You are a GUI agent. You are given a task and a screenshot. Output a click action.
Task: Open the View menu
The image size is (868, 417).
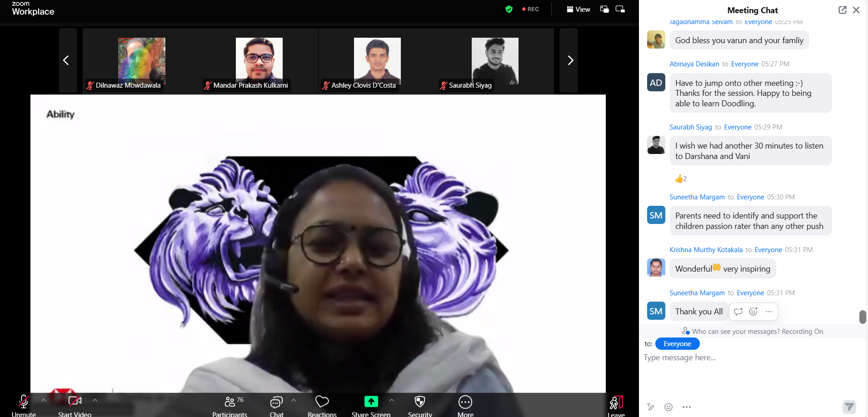tap(578, 9)
